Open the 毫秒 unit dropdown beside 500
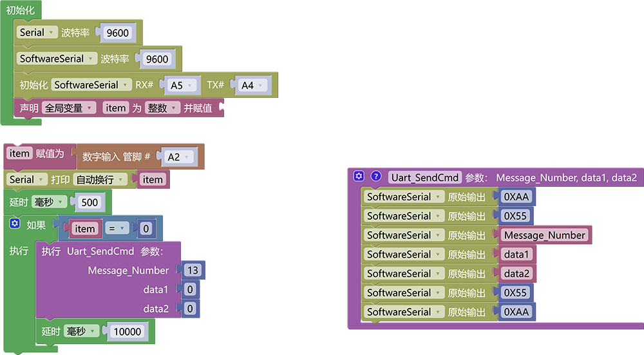The width and height of the screenshot is (644, 355). [49, 202]
